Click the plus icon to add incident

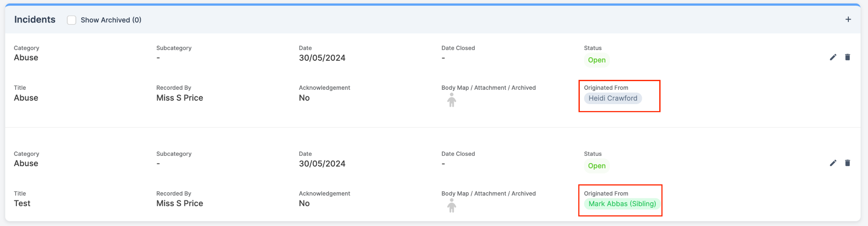848,20
